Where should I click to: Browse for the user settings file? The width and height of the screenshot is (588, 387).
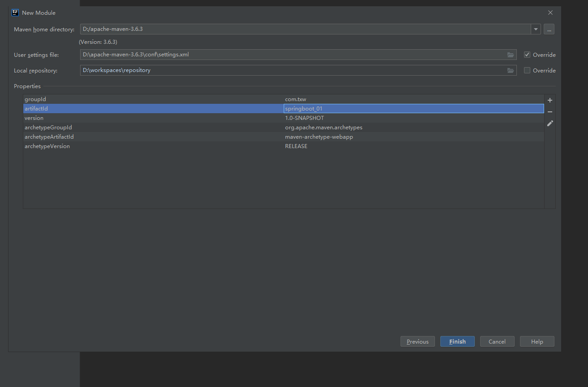point(511,55)
